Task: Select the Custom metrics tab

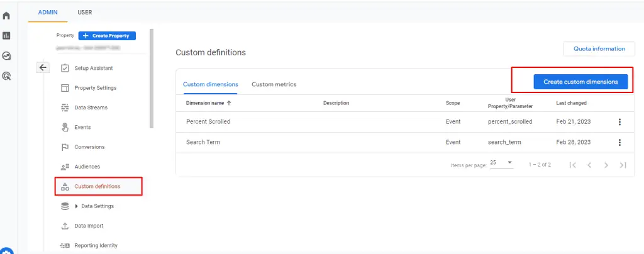Action: 274,84
